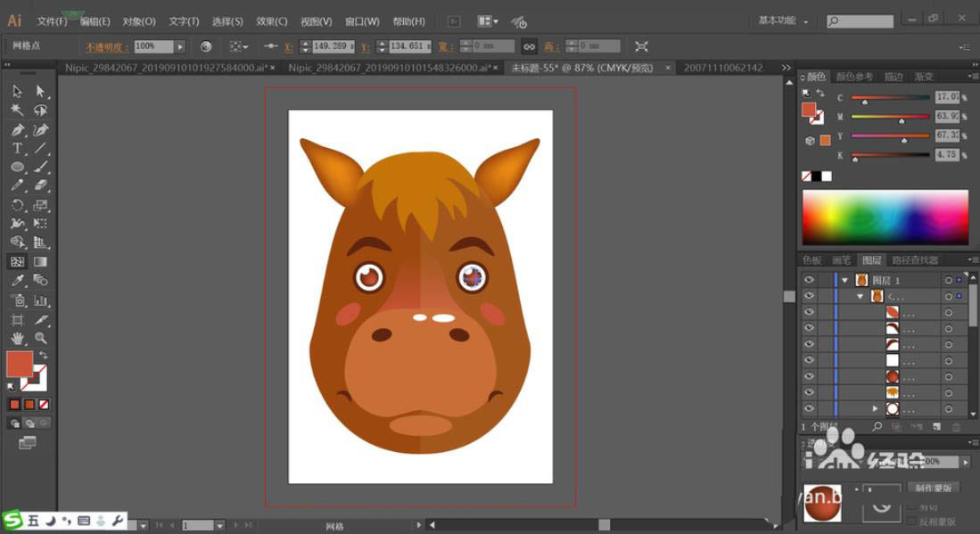Click the X coordinate field 149.289
This screenshot has width=980, height=534.
coord(333,46)
